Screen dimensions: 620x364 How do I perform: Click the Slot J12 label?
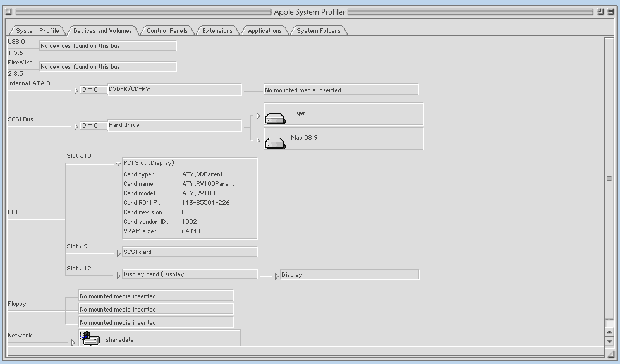(x=79, y=269)
